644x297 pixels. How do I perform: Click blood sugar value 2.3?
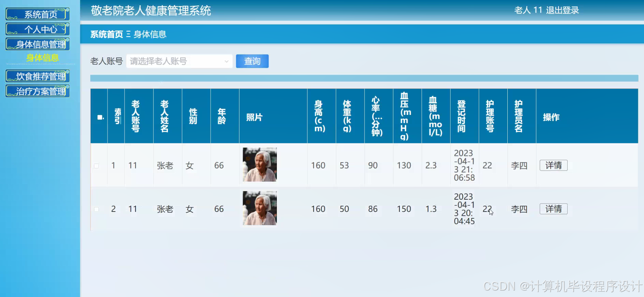pyautogui.click(x=431, y=165)
